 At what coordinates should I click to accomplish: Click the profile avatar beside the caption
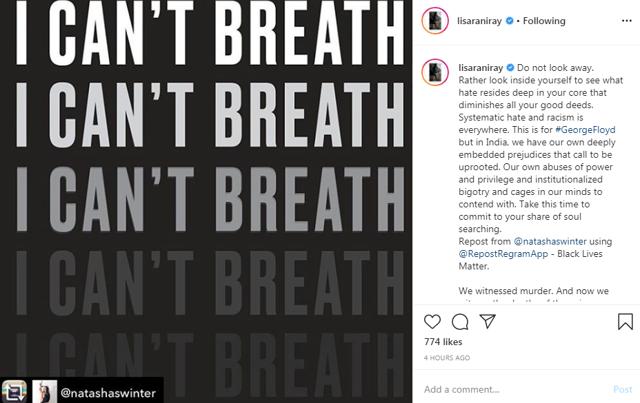point(435,72)
